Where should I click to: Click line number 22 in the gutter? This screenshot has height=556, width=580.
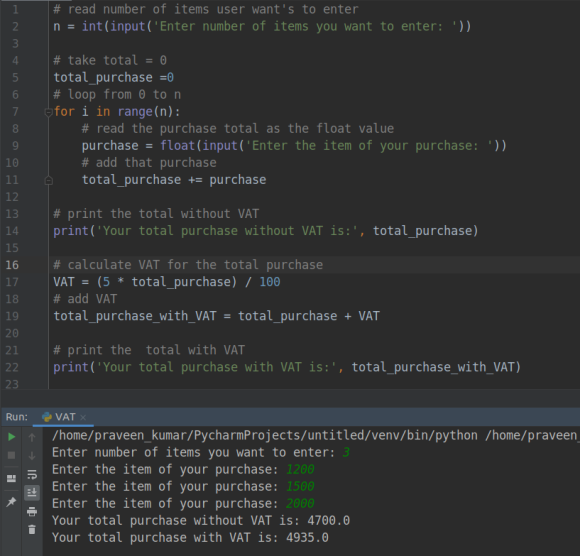(12, 367)
